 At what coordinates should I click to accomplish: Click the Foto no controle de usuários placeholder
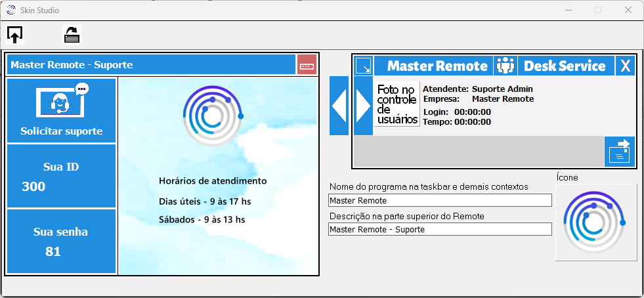[397, 104]
